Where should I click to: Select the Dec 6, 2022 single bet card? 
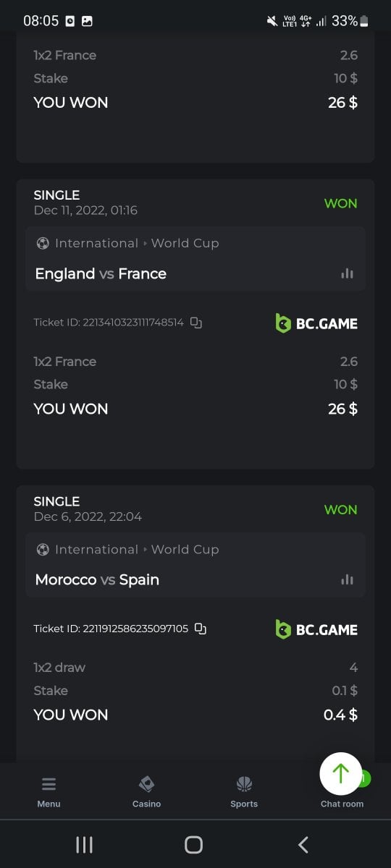point(195,624)
